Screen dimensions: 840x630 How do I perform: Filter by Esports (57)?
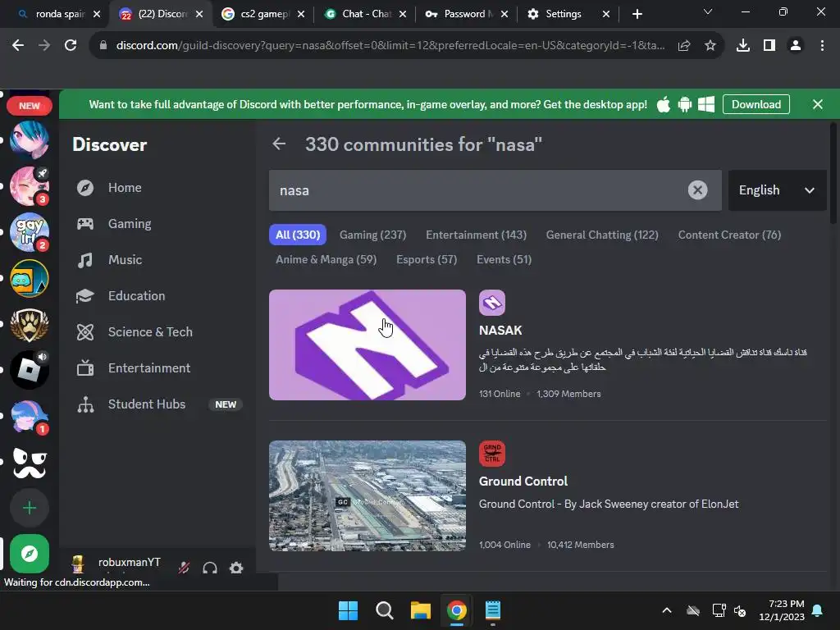coord(427,259)
